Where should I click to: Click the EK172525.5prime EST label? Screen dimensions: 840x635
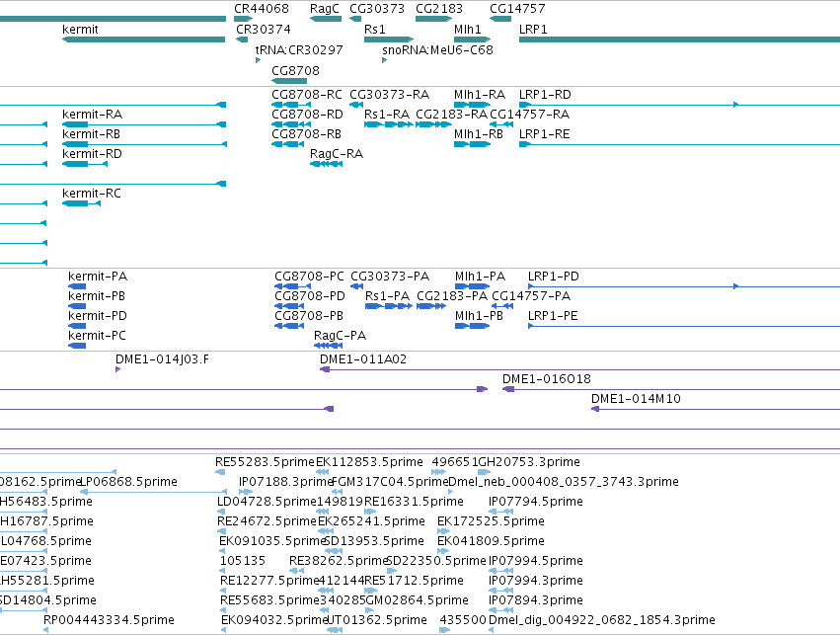click(x=491, y=521)
